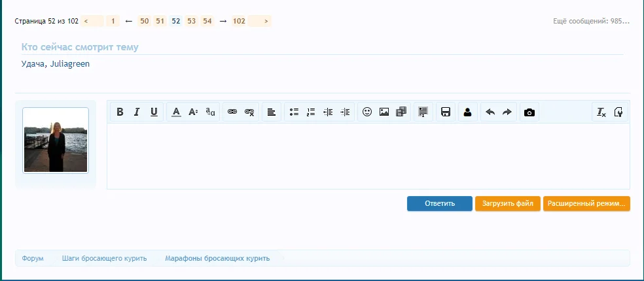Click the Загрузить файл button
This screenshot has width=644, height=281.
(508, 203)
